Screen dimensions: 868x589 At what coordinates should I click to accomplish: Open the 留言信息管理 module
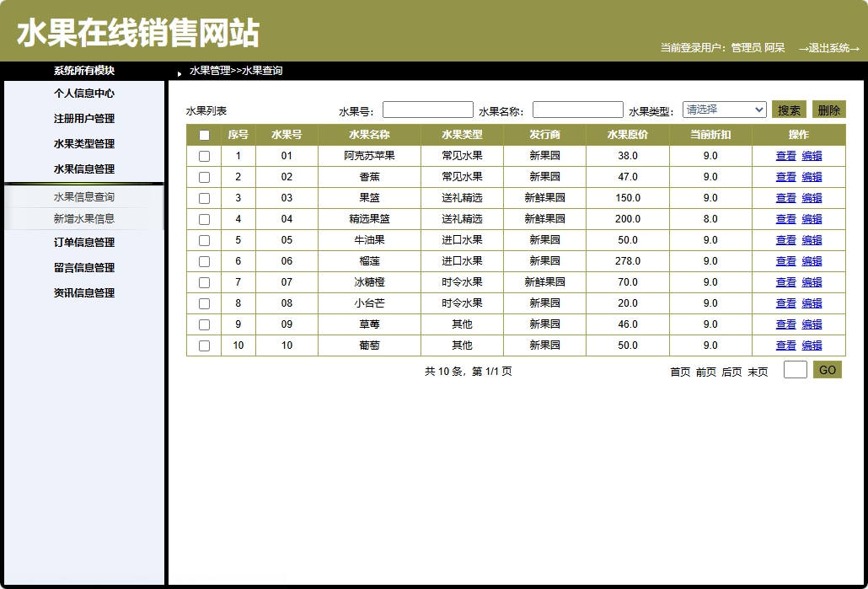83,268
